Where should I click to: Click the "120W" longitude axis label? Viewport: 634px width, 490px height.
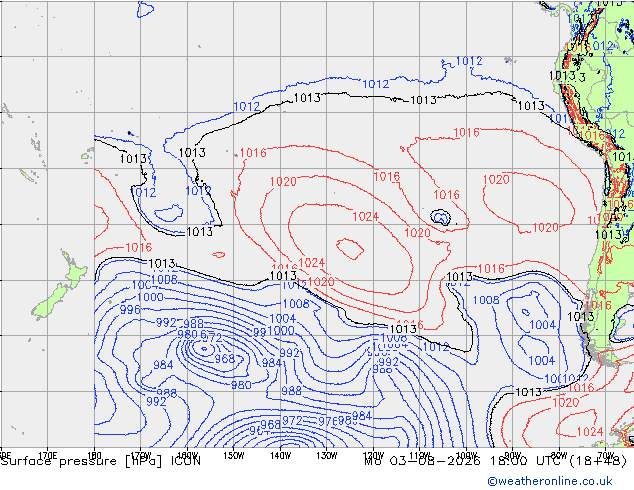coord(373,455)
